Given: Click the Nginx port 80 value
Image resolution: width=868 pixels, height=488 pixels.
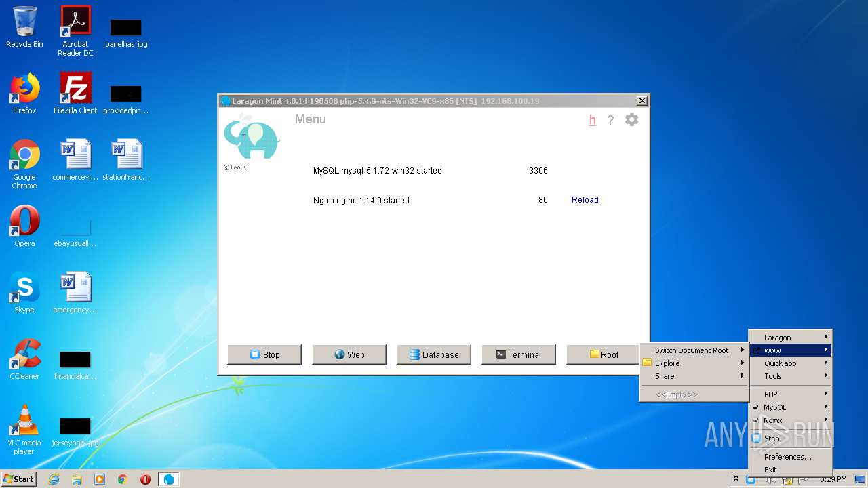Looking at the screenshot, I should point(543,200).
